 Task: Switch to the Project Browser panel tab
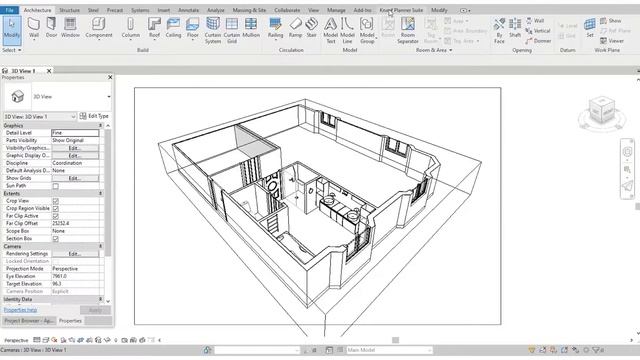29,321
